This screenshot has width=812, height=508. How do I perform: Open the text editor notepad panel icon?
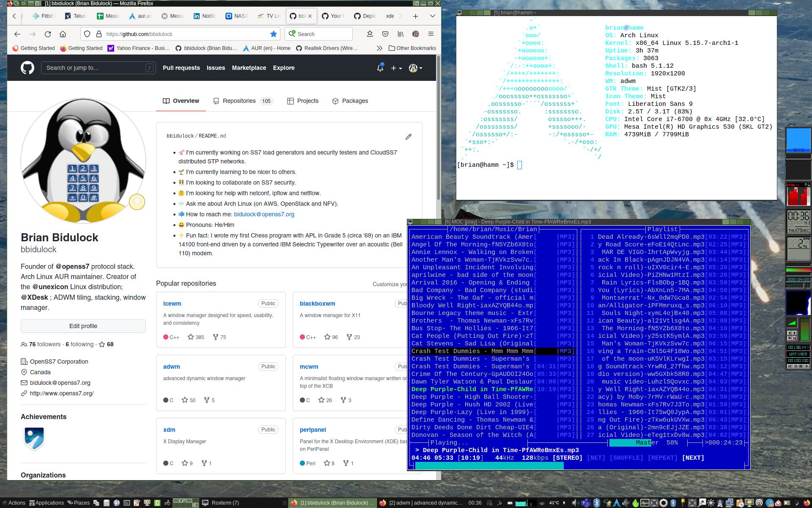pos(137,503)
